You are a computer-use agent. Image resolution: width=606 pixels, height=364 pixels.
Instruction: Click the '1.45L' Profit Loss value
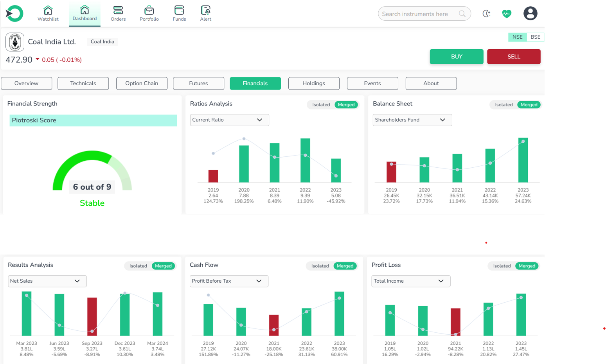coord(521,349)
